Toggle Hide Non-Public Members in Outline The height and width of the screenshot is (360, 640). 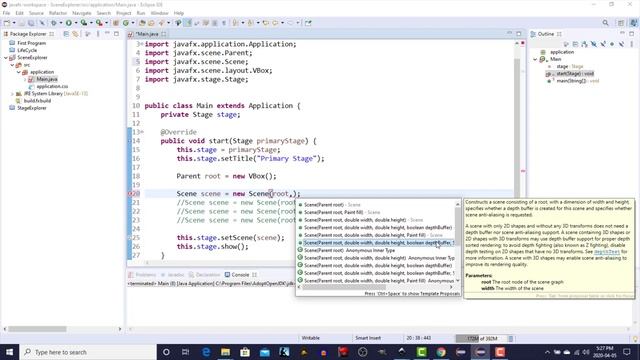click(612, 44)
